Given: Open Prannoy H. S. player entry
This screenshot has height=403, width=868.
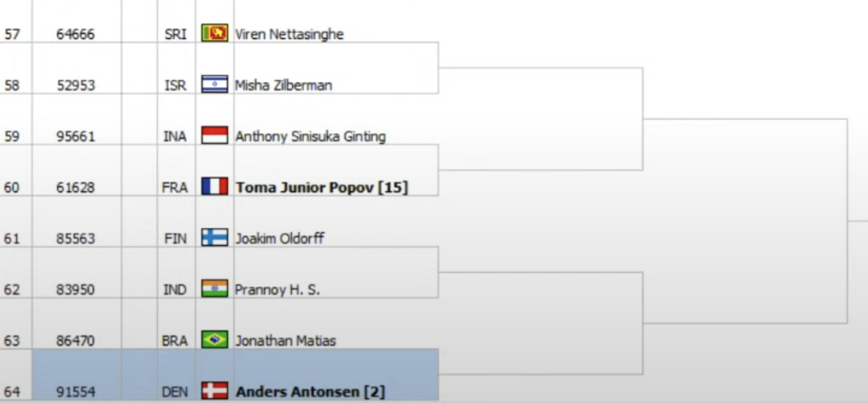Looking at the screenshot, I should [278, 290].
